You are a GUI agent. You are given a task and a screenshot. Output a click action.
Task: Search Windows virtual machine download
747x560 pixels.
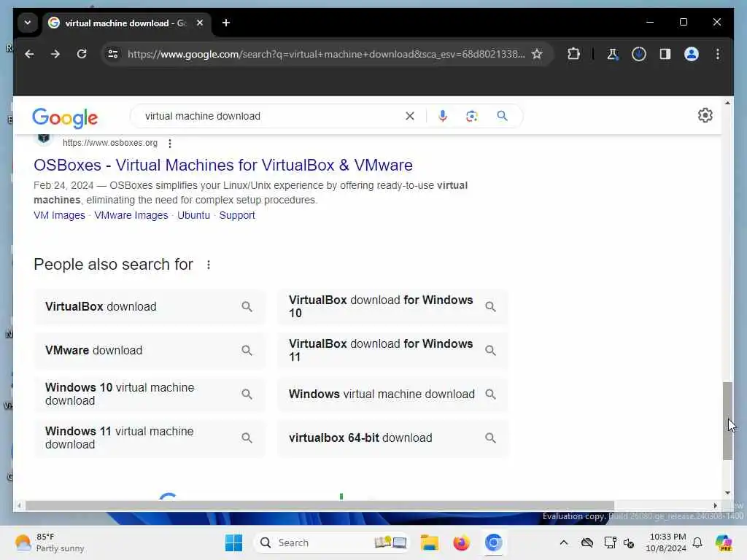tap(393, 394)
